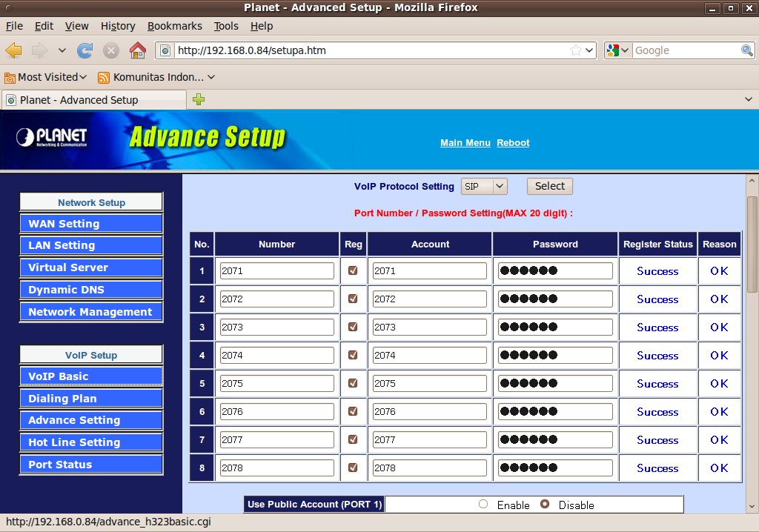Click the Firefox back arrow icon
Image resolution: width=759 pixels, height=532 pixels.
tap(14, 50)
